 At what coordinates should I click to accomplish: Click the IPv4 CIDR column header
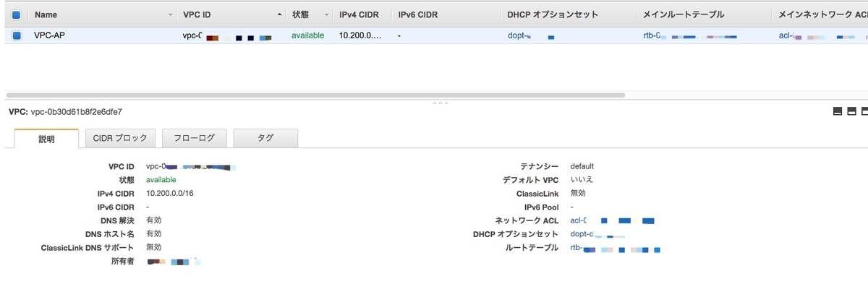[359, 14]
